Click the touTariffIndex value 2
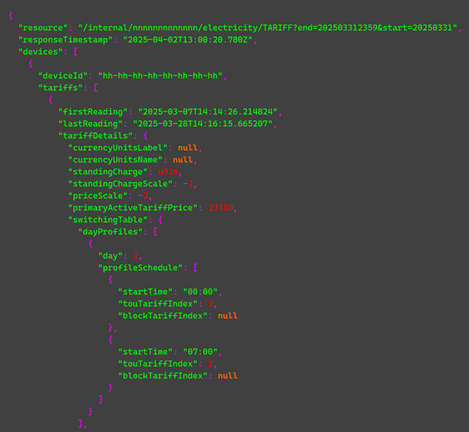This screenshot has width=469, height=432. 210,304
